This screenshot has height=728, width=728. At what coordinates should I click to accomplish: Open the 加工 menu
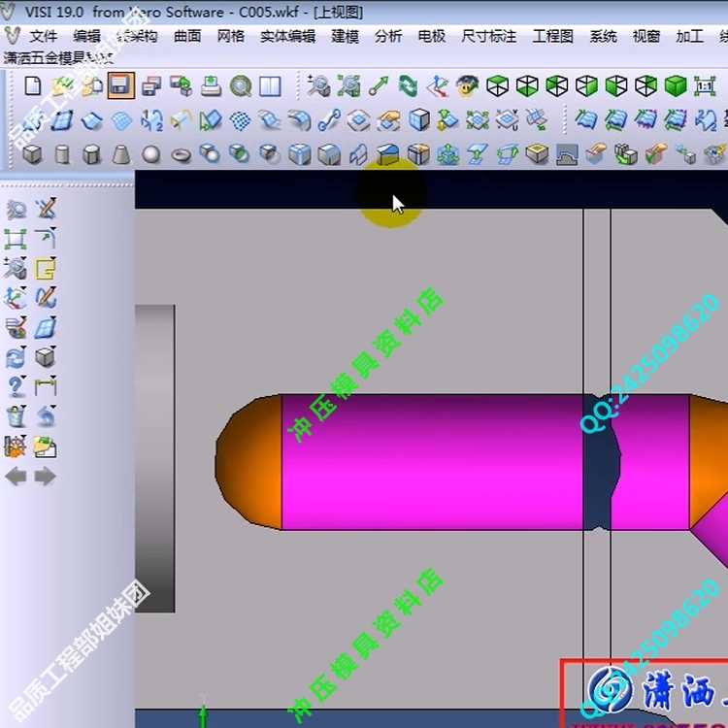click(x=689, y=36)
